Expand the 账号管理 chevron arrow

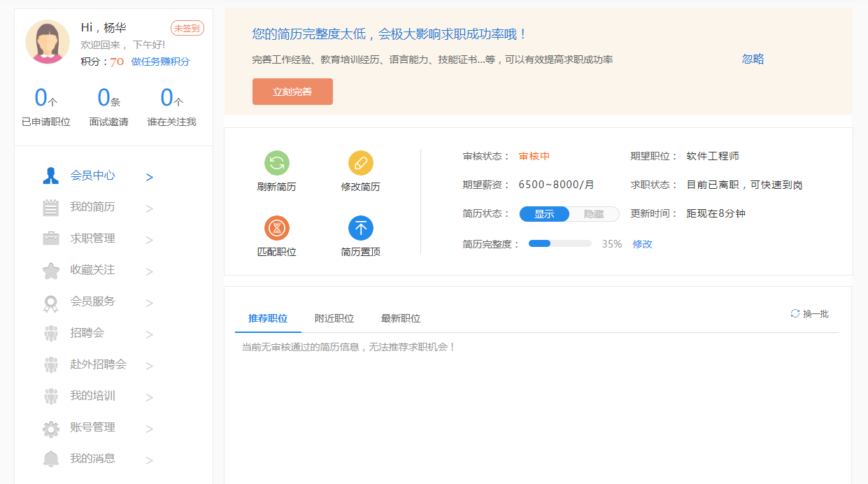pyautogui.click(x=149, y=429)
